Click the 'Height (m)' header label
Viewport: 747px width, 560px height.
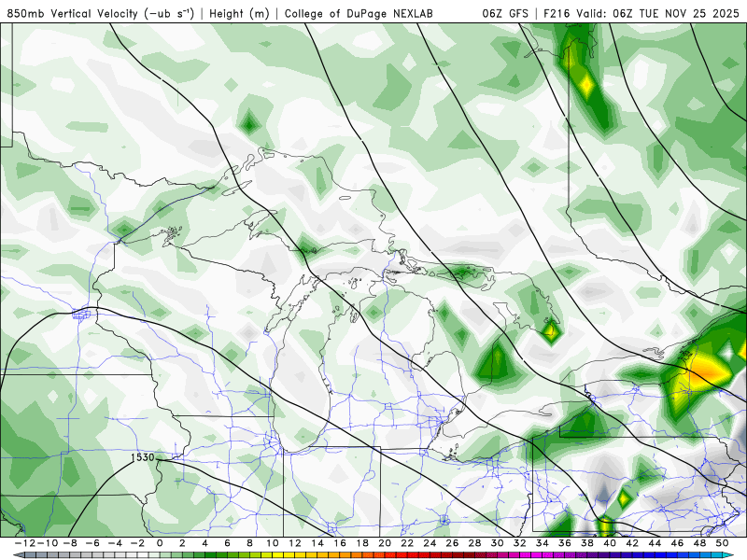(x=239, y=13)
